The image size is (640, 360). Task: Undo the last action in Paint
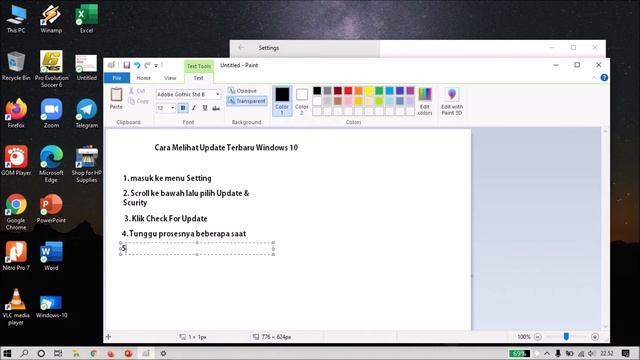tap(137, 65)
